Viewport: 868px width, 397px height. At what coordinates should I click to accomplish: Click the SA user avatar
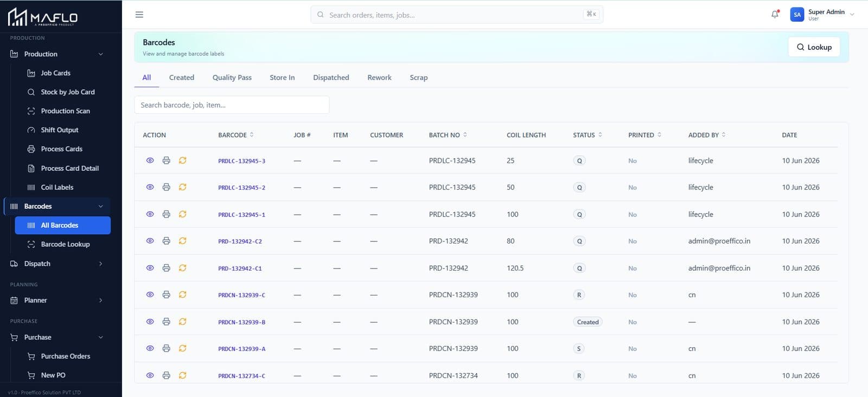[x=797, y=15]
